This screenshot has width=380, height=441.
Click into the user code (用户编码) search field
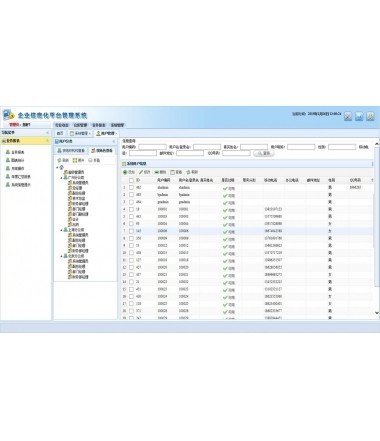coord(152,147)
